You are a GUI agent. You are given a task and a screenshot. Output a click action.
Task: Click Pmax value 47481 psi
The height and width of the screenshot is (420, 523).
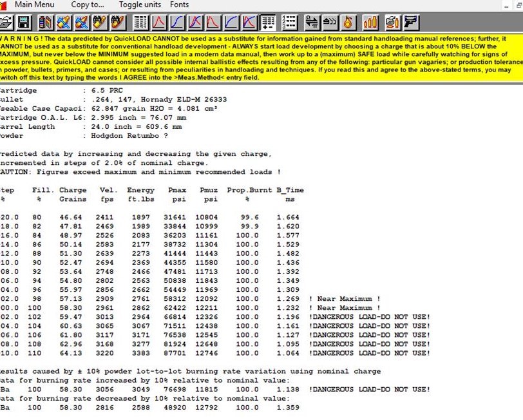coord(175,272)
